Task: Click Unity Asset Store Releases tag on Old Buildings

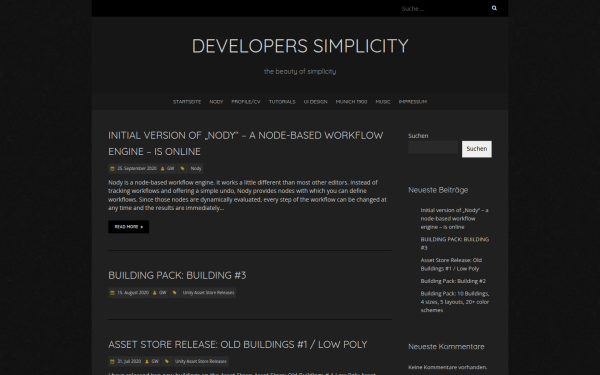Action: tap(201, 361)
